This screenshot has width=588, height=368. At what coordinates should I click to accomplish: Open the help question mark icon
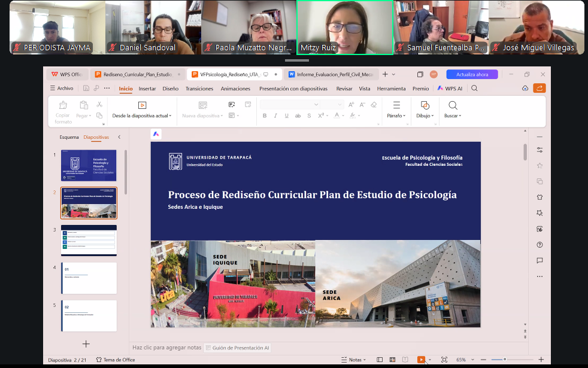click(x=539, y=245)
